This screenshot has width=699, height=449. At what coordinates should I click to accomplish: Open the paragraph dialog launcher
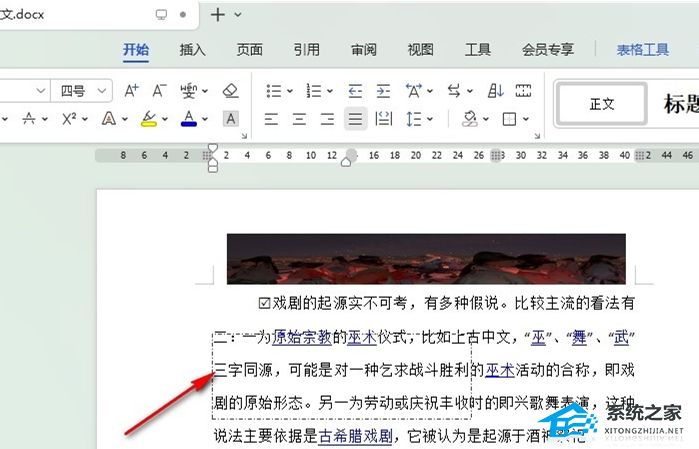pos(537,136)
